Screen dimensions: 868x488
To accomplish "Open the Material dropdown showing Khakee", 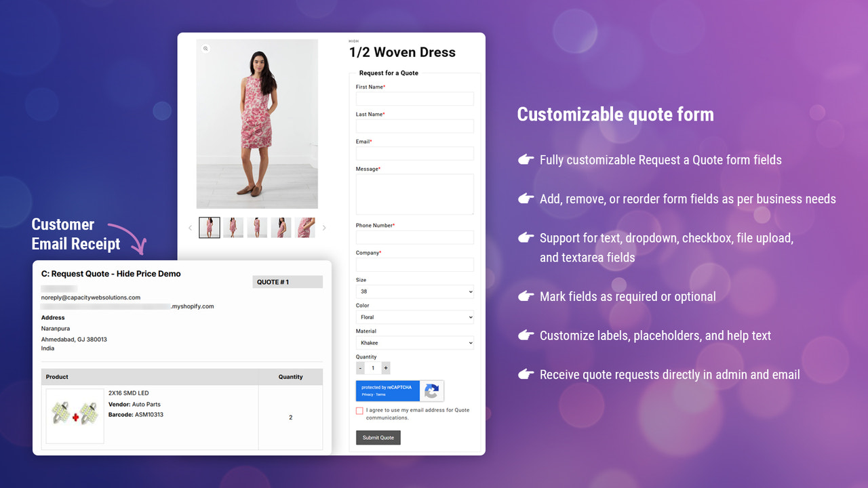I will pos(415,343).
